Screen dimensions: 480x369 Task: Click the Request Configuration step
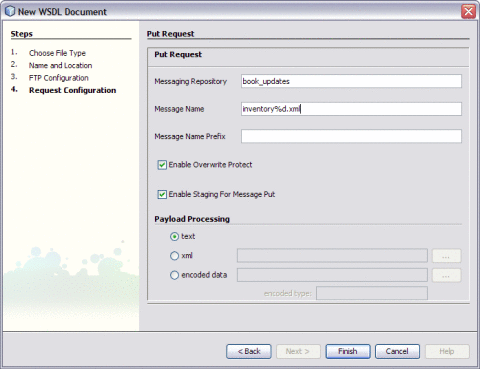(x=72, y=90)
